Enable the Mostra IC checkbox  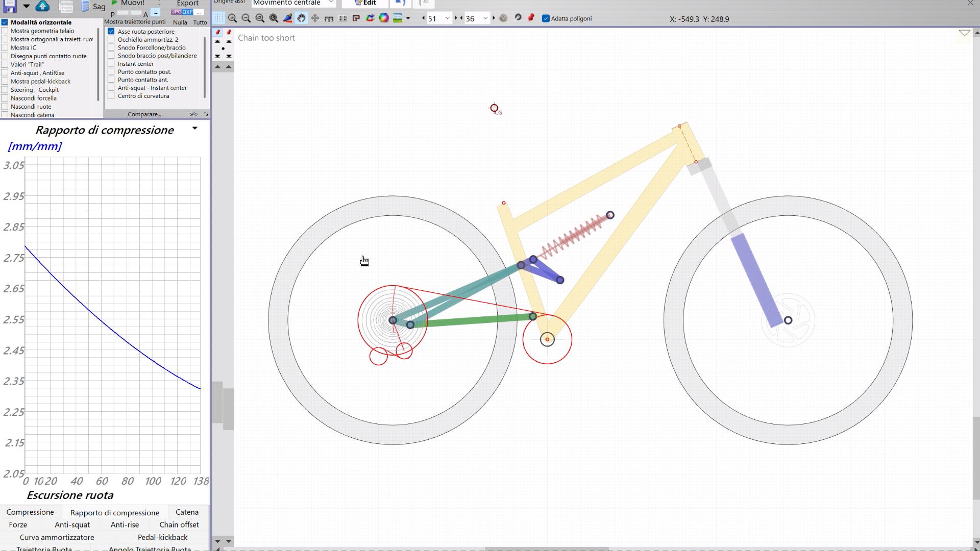click(x=5, y=47)
